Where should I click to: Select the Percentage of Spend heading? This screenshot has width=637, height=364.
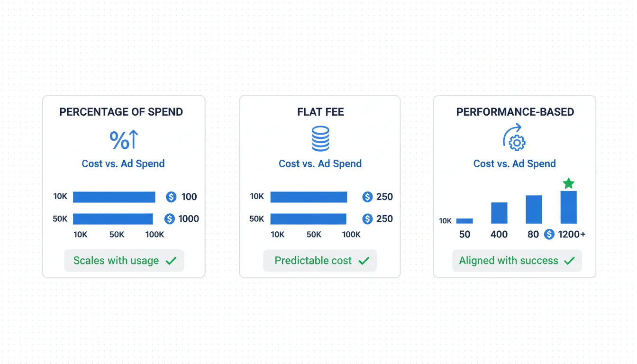121,112
